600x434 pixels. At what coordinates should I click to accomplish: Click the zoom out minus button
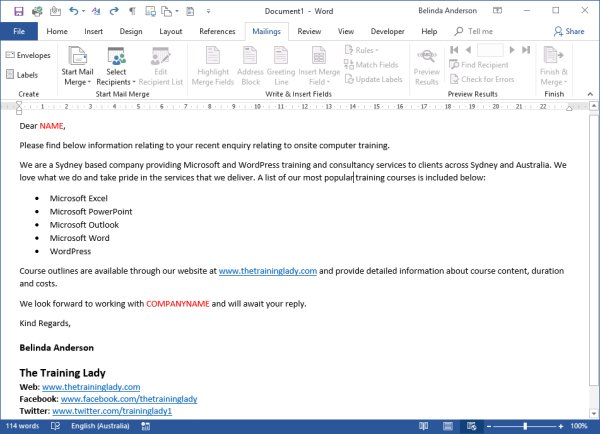489,426
